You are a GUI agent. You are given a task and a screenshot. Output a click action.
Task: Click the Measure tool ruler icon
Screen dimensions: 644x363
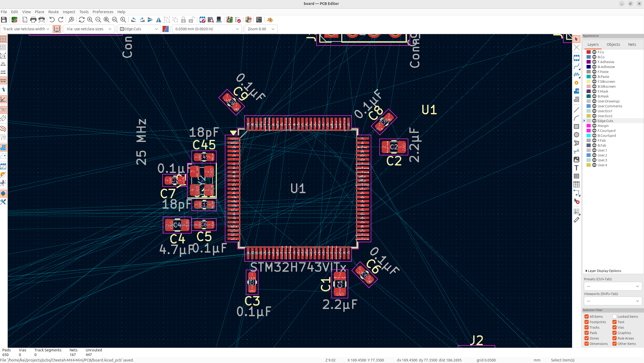(576, 220)
